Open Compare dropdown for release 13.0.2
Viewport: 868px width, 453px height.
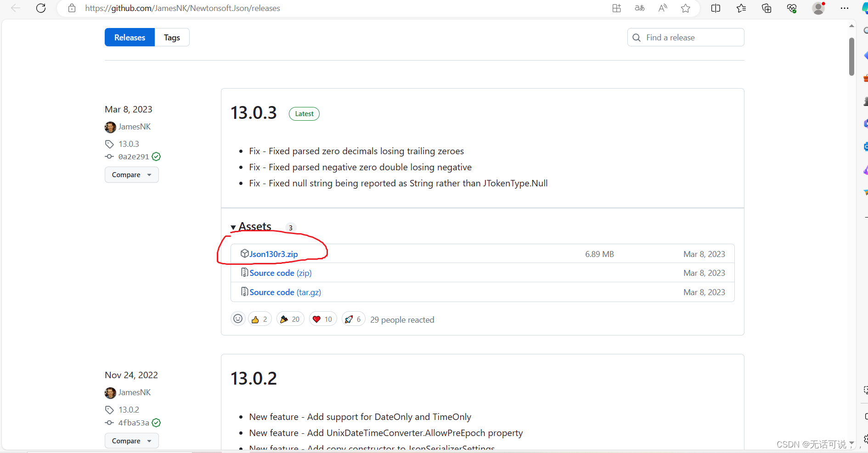132,441
